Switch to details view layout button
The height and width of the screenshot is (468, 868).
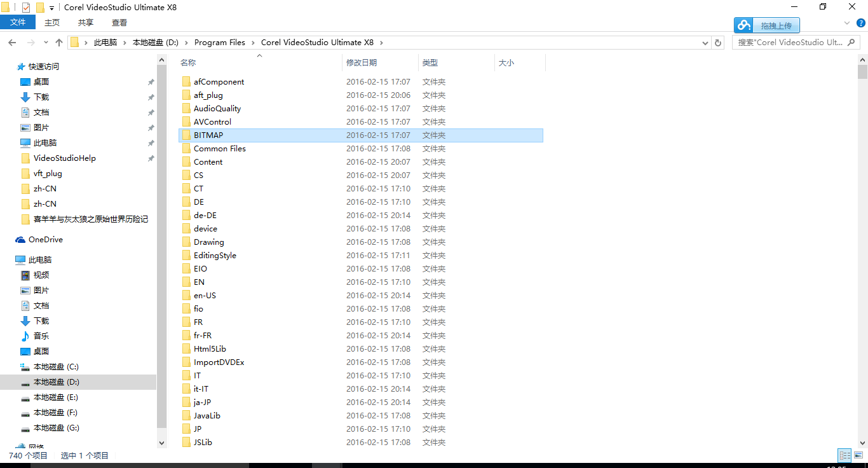pyautogui.click(x=844, y=455)
